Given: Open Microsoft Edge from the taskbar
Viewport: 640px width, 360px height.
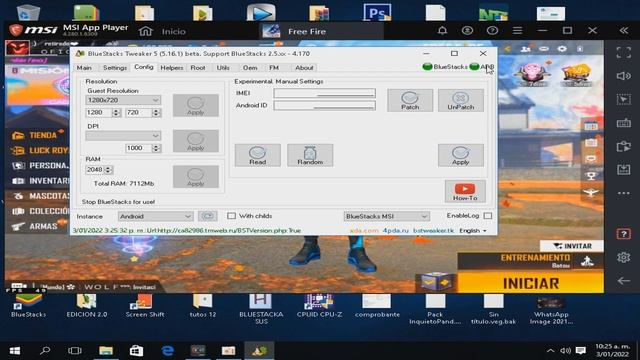Looking at the screenshot, I should click(167, 351).
